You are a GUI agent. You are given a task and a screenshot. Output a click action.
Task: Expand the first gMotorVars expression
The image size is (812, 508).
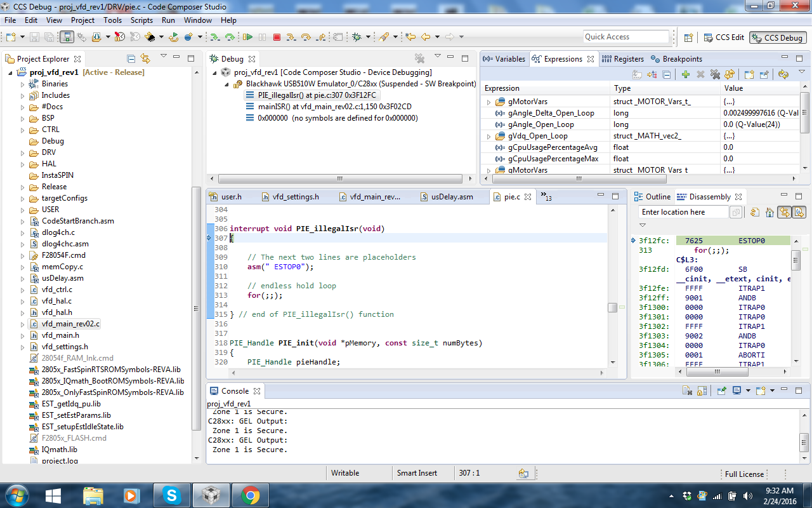click(x=488, y=102)
